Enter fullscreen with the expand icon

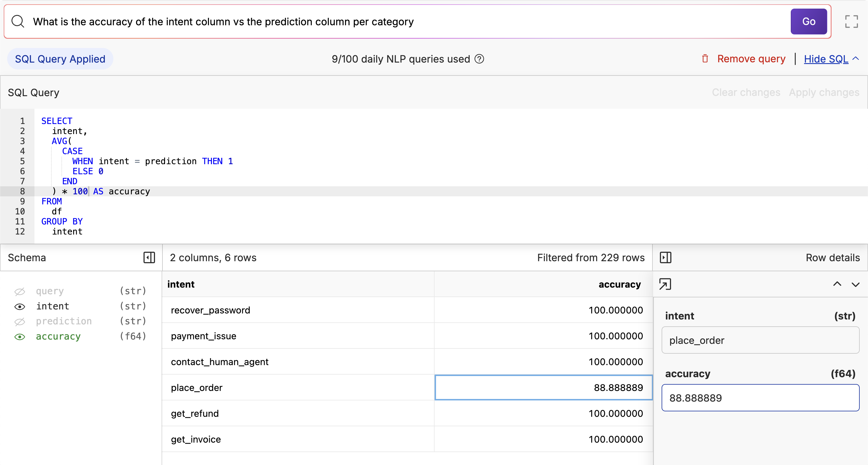coord(851,22)
